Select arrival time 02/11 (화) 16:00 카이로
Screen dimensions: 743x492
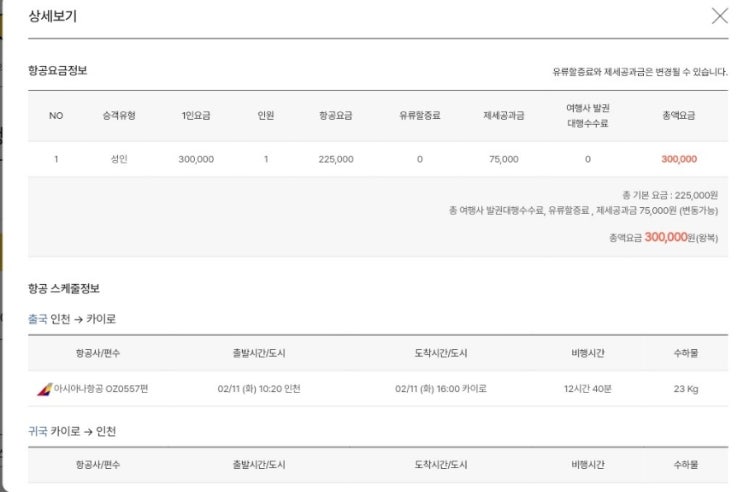point(441,388)
